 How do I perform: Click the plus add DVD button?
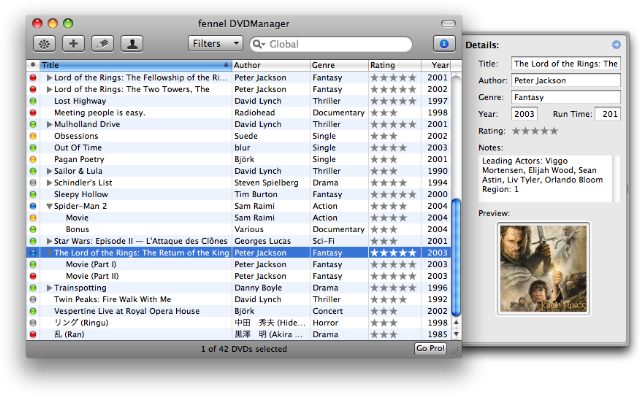click(73, 44)
